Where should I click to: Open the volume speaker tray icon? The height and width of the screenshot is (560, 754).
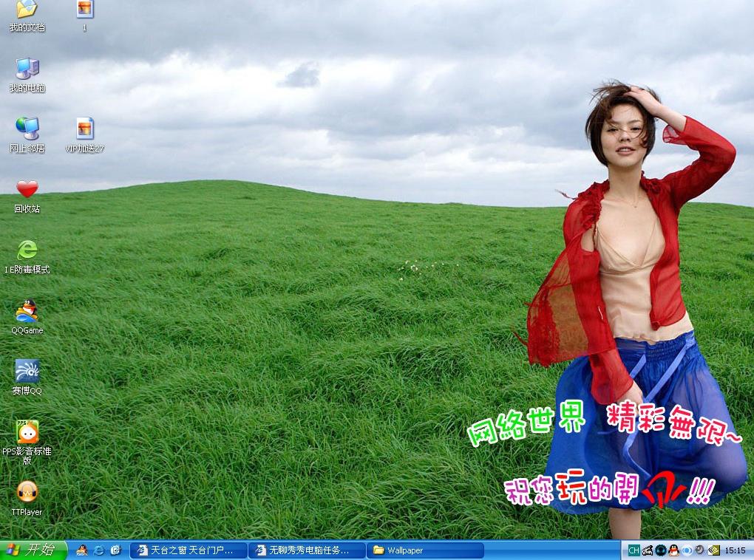(x=700, y=550)
